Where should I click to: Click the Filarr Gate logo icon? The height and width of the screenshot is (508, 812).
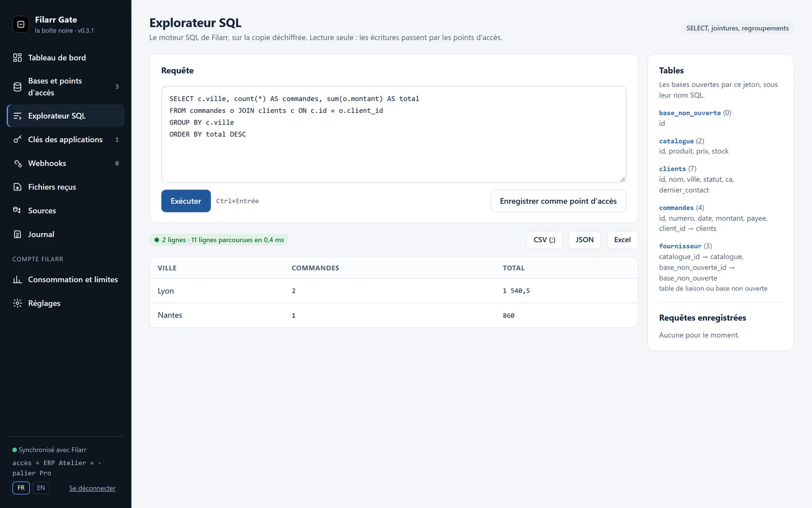(21, 24)
